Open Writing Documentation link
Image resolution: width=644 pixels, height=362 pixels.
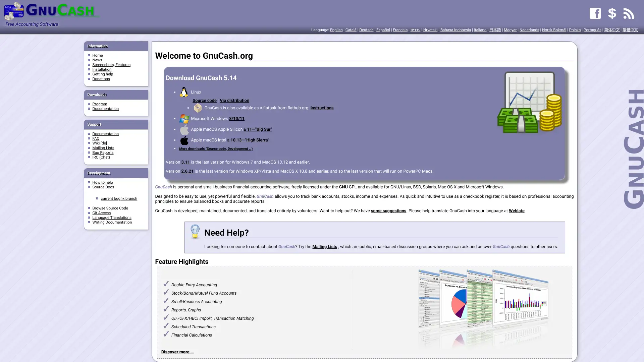[x=112, y=223]
